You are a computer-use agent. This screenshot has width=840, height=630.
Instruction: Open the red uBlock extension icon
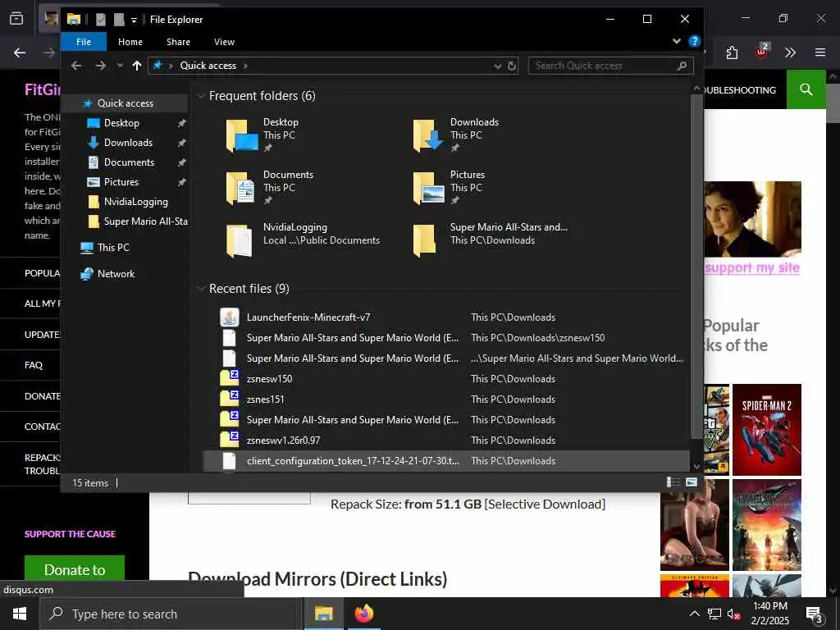[x=762, y=52]
